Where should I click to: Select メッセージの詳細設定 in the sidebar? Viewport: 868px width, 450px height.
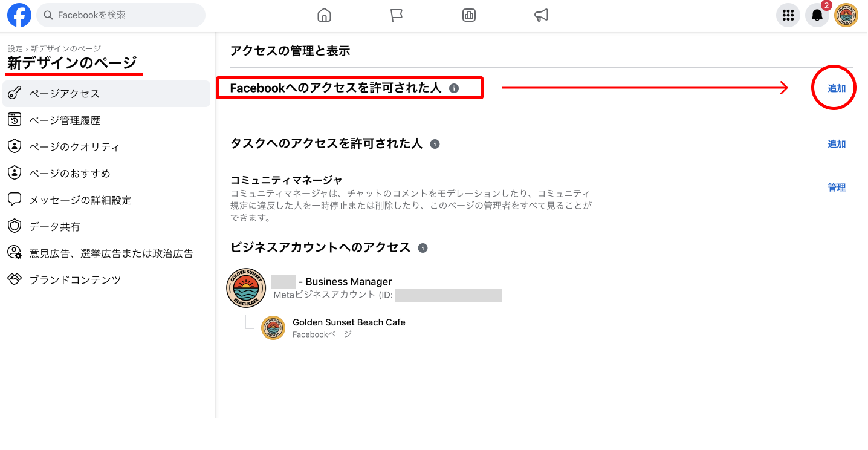pos(106,200)
